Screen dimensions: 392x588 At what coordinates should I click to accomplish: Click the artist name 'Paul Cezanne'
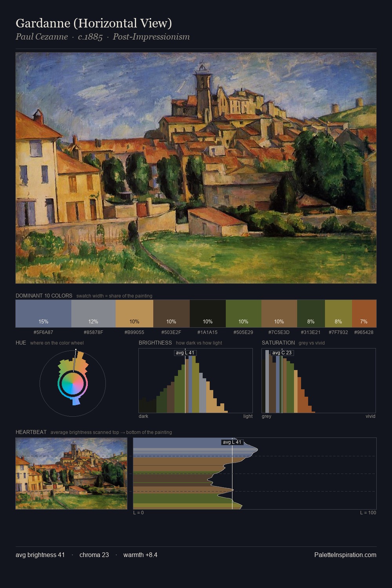pos(42,37)
